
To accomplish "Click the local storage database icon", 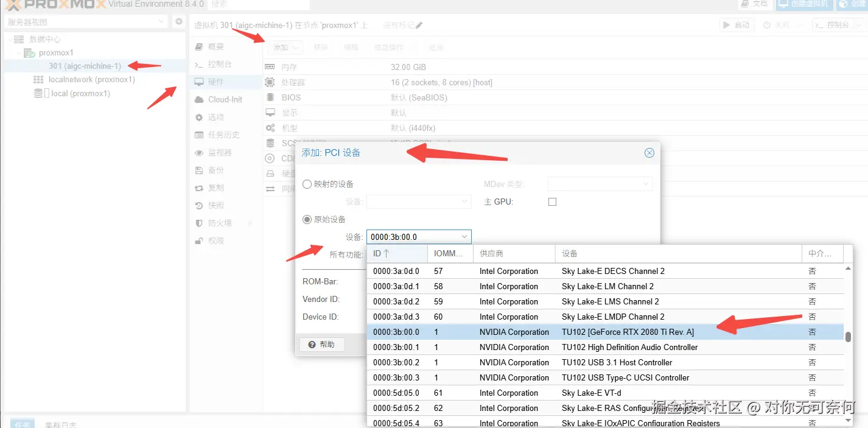I will [x=38, y=93].
